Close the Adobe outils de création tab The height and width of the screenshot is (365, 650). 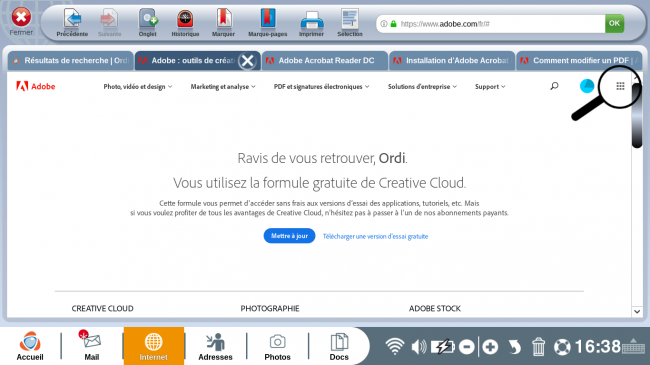click(x=247, y=61)
